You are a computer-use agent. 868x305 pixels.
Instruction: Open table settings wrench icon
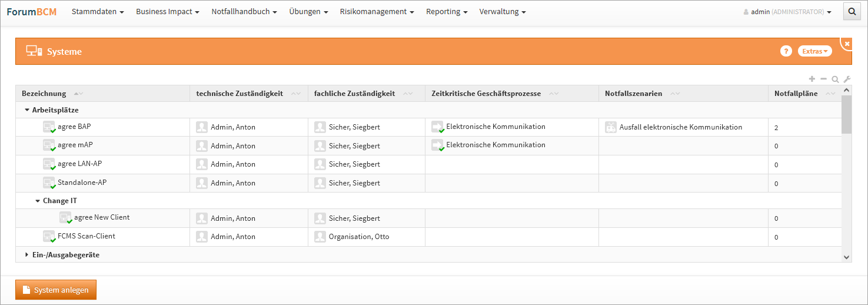pos(847,79)
